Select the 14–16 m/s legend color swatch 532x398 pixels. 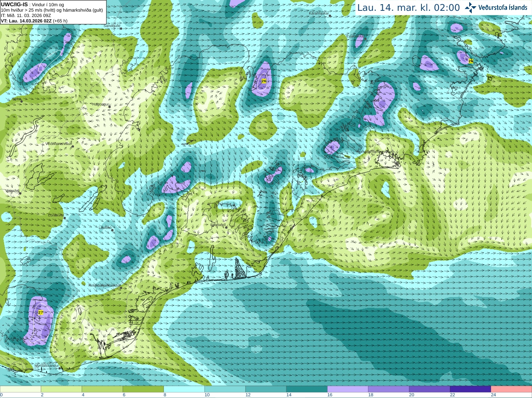pos(307,389)
